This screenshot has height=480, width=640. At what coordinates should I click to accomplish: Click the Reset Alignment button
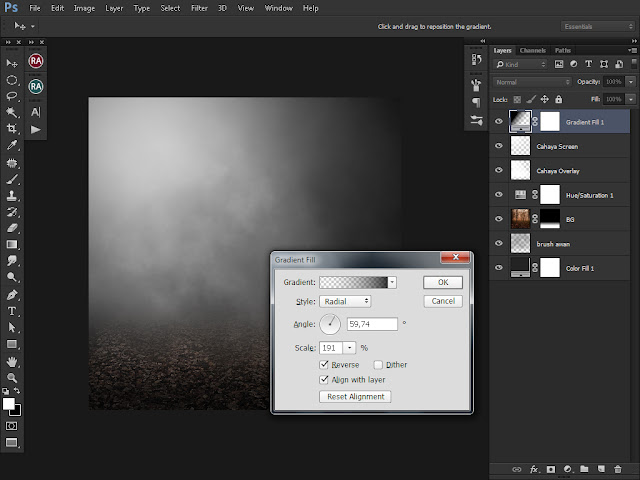(x=355, y=396)
